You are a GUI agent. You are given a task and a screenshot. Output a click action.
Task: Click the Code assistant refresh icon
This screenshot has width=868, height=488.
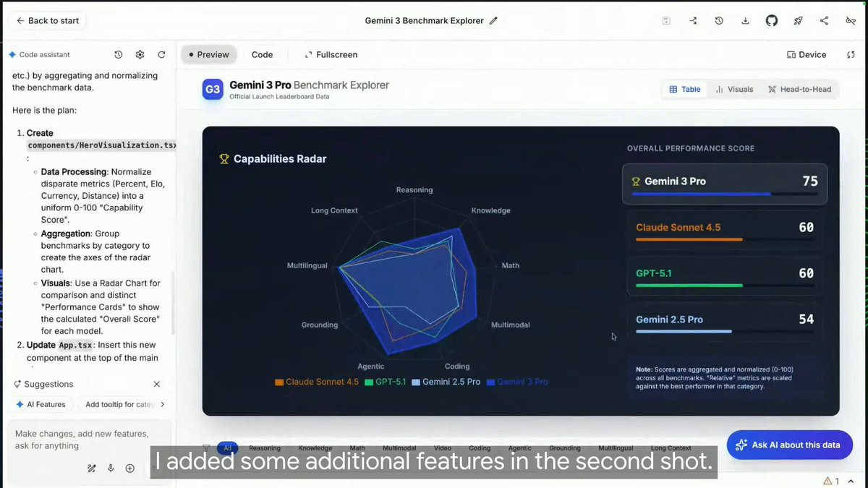point(161,54)
